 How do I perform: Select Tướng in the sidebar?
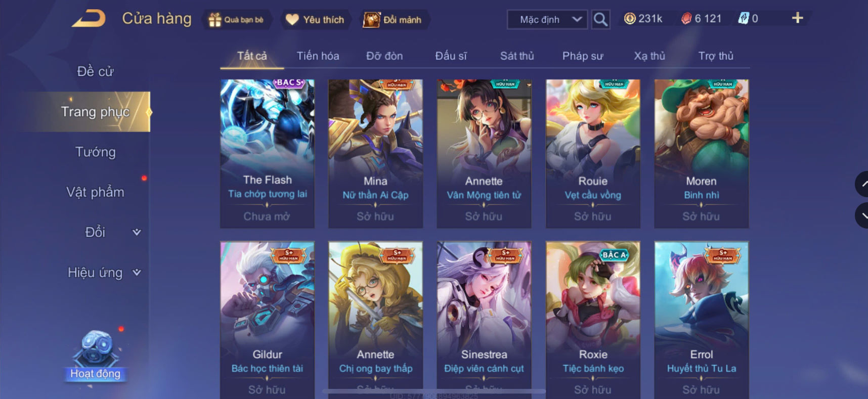point(96,152)
